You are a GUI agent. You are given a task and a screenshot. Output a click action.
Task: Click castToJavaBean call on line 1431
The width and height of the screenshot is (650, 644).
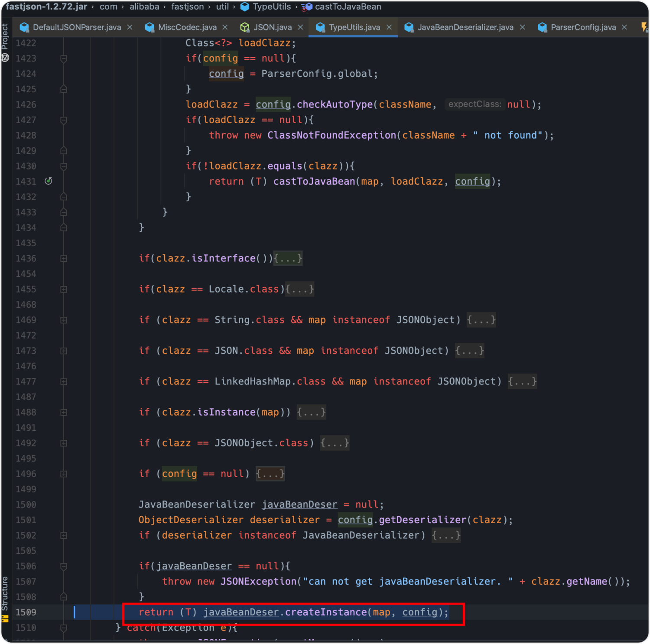coord(314,182)
